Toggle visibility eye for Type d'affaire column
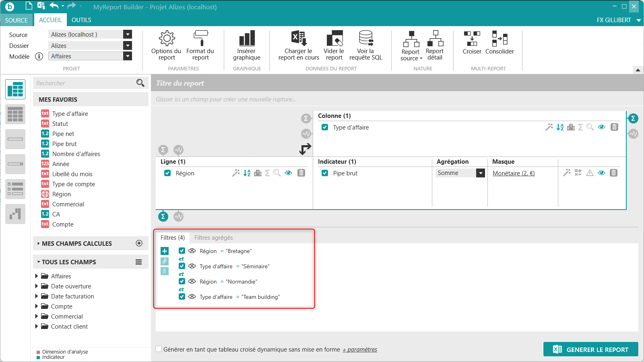 [x=601, y=127]
